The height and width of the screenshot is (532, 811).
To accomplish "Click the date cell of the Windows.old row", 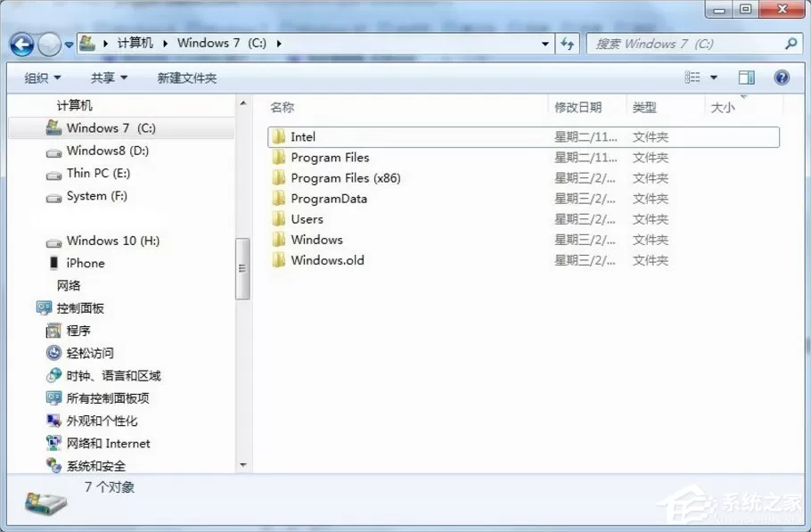I will pyautogui.click(x=585, y=260).
